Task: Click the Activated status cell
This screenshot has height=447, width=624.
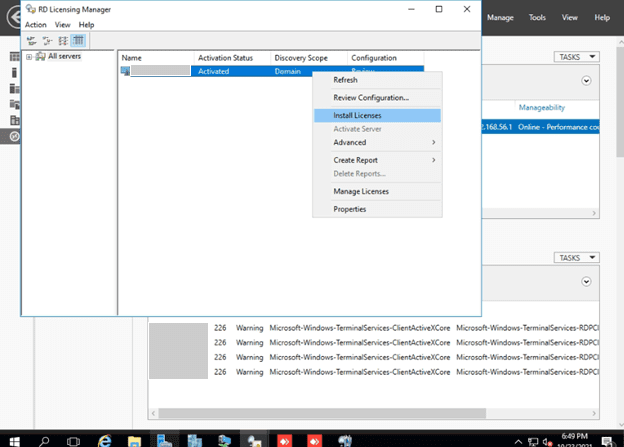Action: [214, 71]
